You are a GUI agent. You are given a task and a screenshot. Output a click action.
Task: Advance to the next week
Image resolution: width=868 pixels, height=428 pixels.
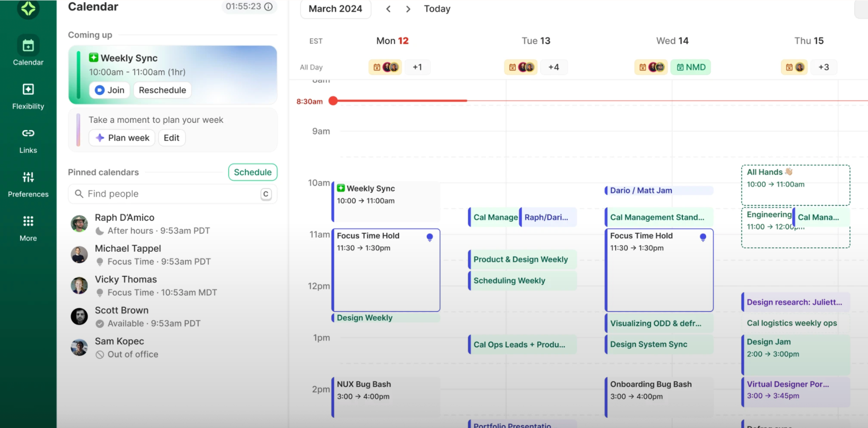[x=408, y=9]
